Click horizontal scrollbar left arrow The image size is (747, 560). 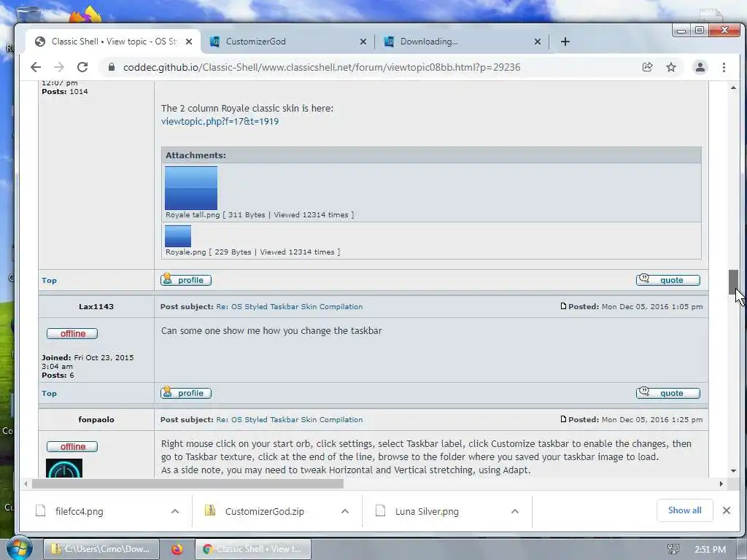point(26,484)
